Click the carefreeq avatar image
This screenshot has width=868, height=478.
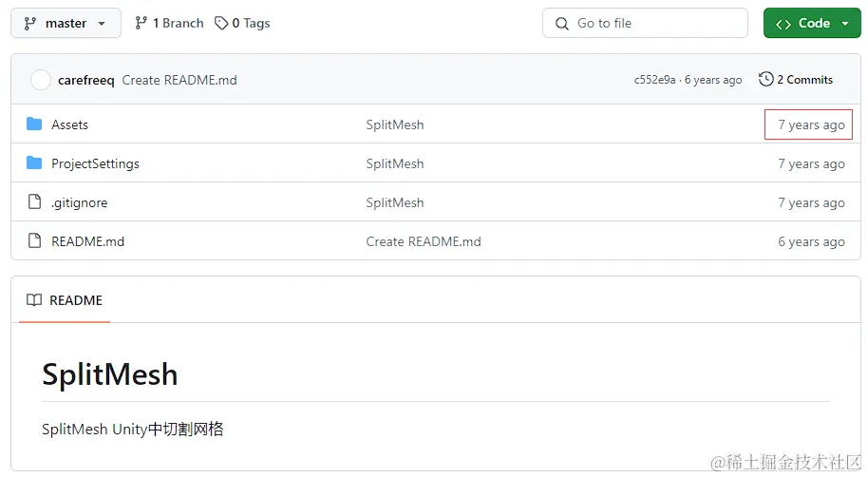(41, 80)
